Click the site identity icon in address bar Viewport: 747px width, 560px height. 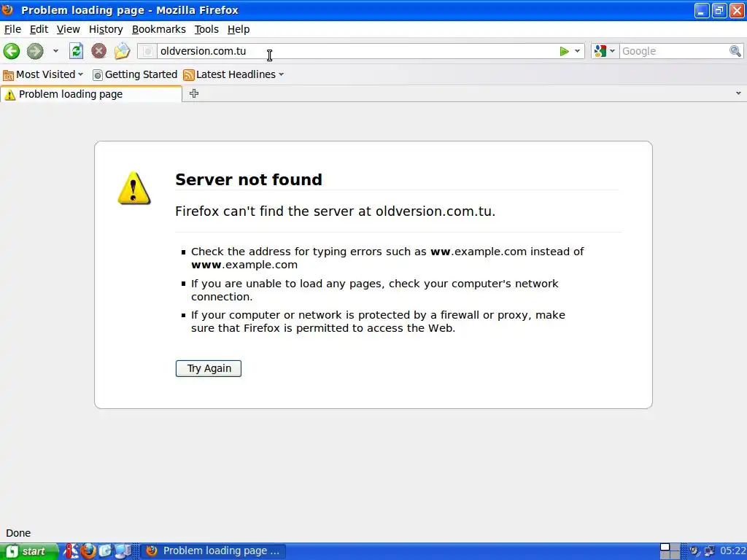pos(147,51)
